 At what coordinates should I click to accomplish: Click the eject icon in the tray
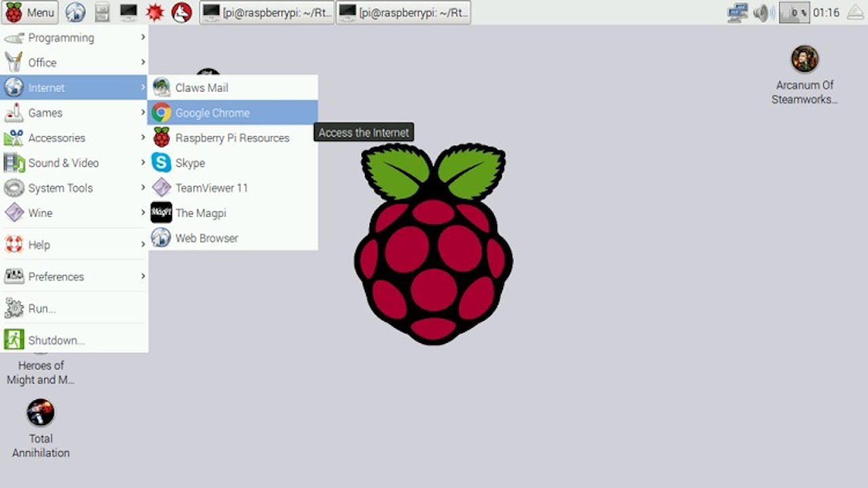click(855, 12)
